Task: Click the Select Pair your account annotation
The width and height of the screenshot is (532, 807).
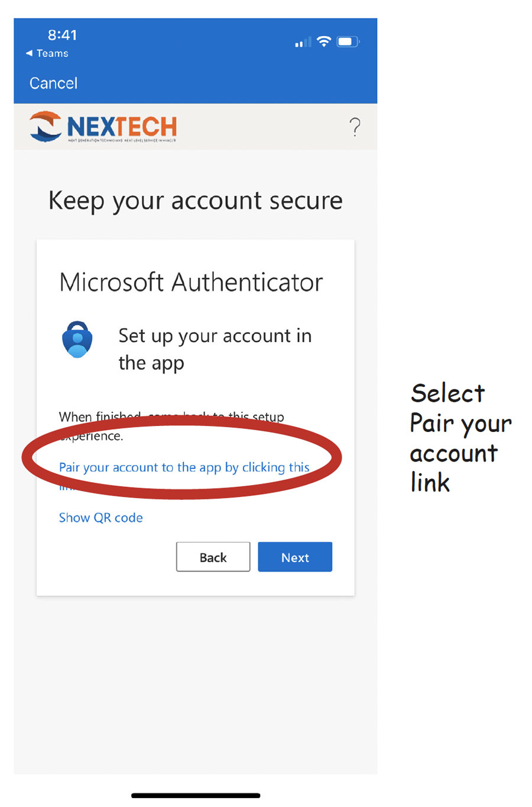Action: pyautogui.click(x=460, y=438)
